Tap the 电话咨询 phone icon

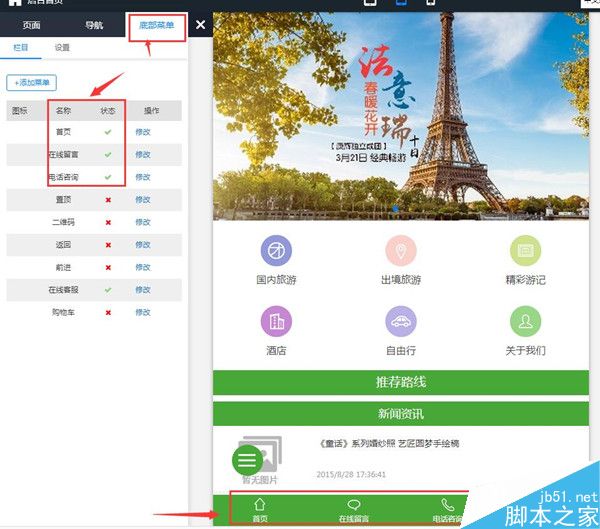tap(447, 505)
